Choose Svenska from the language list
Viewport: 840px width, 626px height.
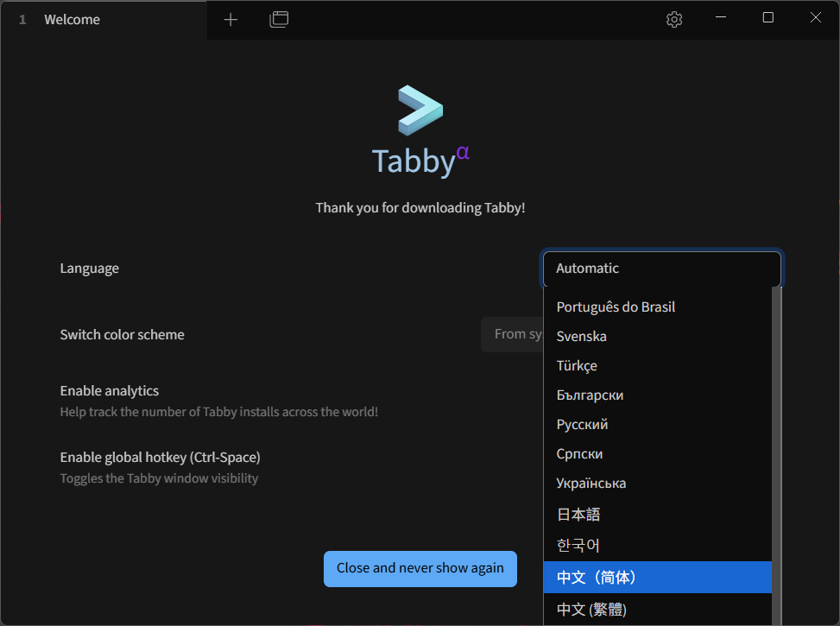[x=657, y=337]
